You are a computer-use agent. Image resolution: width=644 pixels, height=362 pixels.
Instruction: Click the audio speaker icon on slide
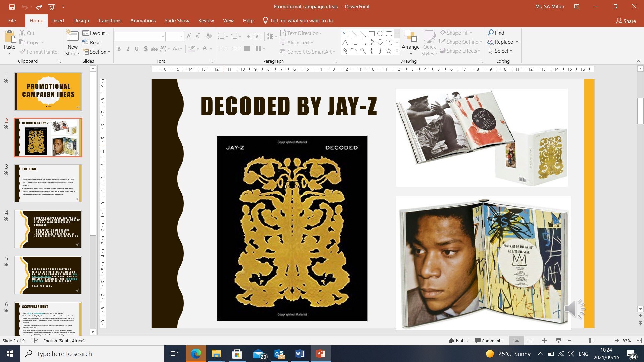tap(574, 309)
